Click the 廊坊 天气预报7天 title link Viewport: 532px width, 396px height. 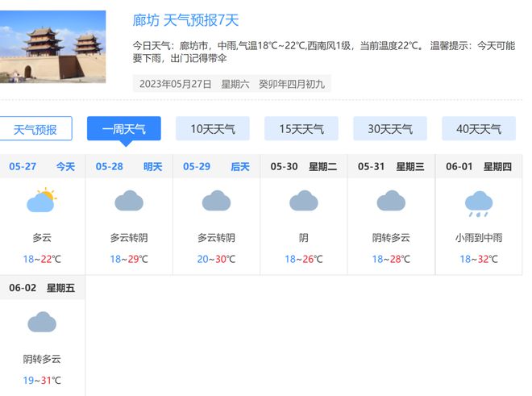click(x=185, y=20)
